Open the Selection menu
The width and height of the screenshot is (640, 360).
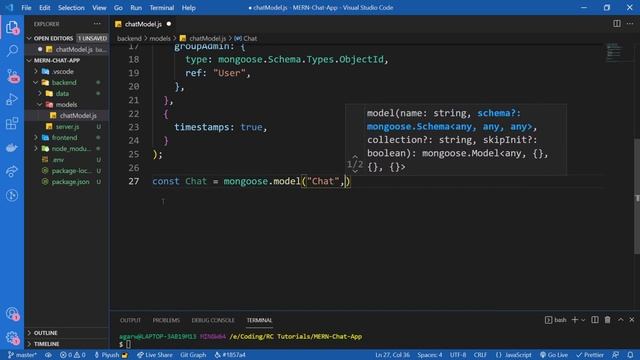coord(71,8)
